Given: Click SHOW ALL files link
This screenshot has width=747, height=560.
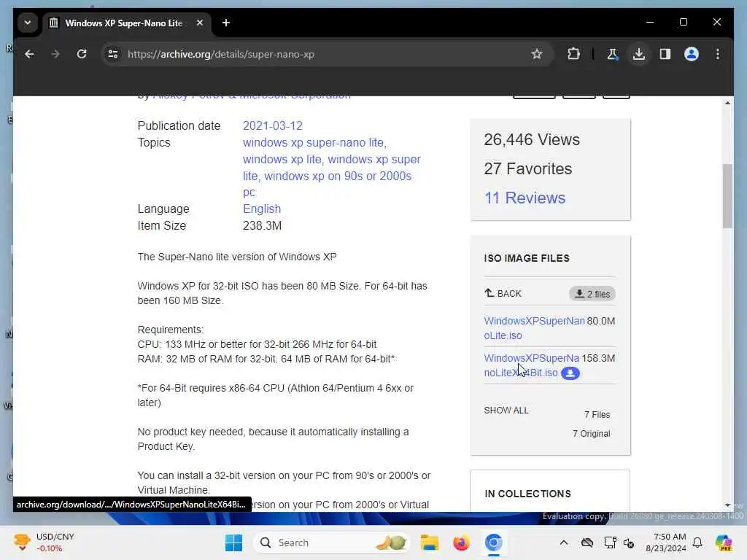Looking at the screenshot, I should (x=506, y=411).
